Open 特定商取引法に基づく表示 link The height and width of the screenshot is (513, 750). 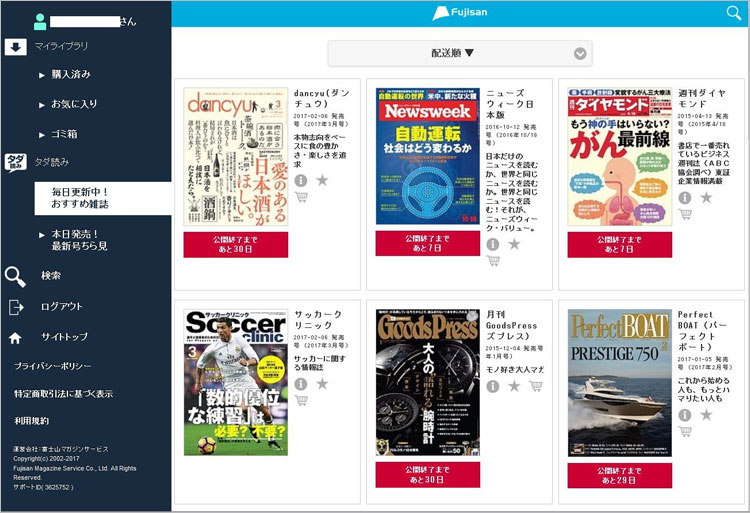[64, 394]
